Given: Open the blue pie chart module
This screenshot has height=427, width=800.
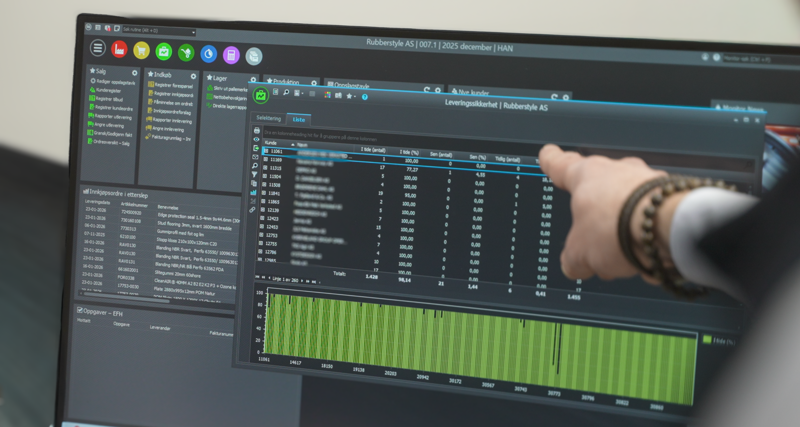Looking at the screenshot, I should coord(208,53).
